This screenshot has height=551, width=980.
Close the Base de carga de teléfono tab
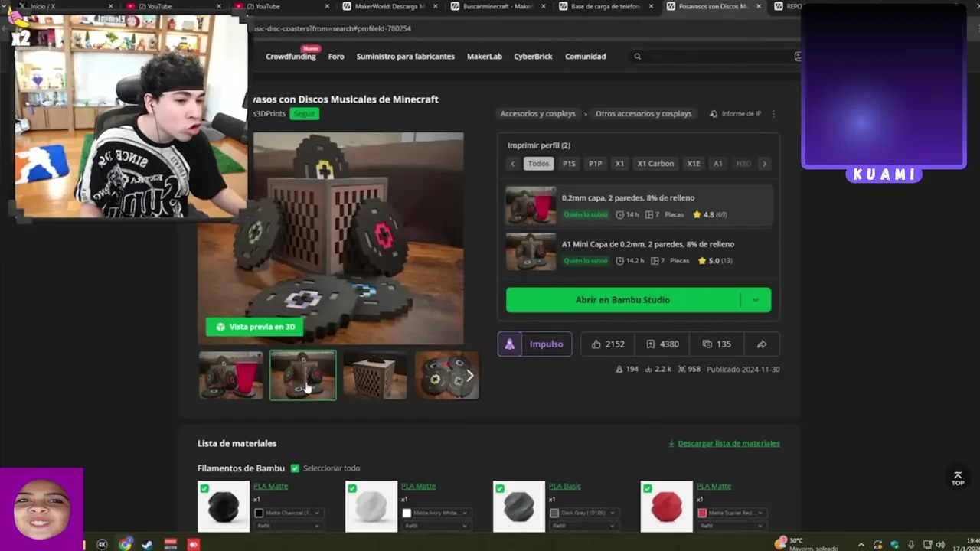(x=652, y=6)
